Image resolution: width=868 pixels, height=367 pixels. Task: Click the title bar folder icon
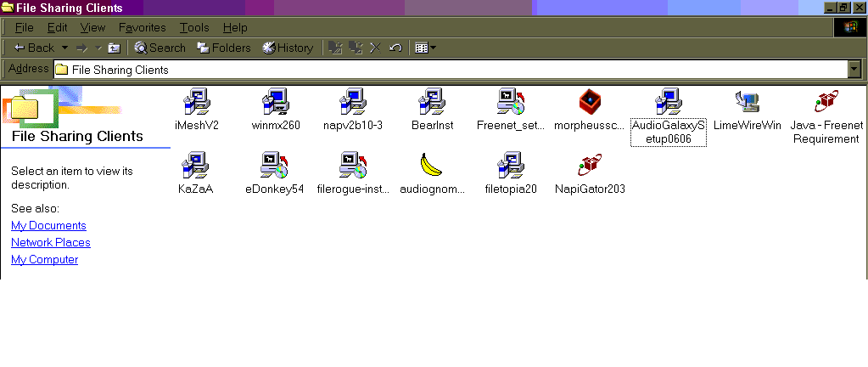[x=8, y=8]
